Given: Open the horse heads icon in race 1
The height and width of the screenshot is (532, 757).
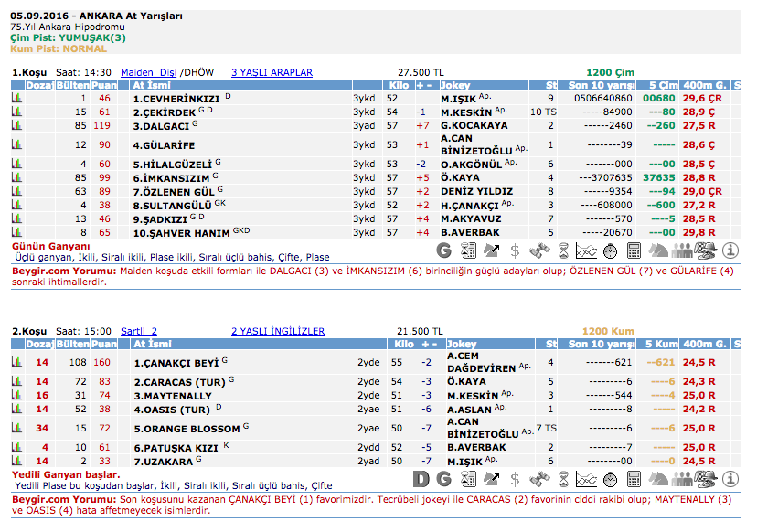Looking at the screenshot, I should click(x=658, y=250).
